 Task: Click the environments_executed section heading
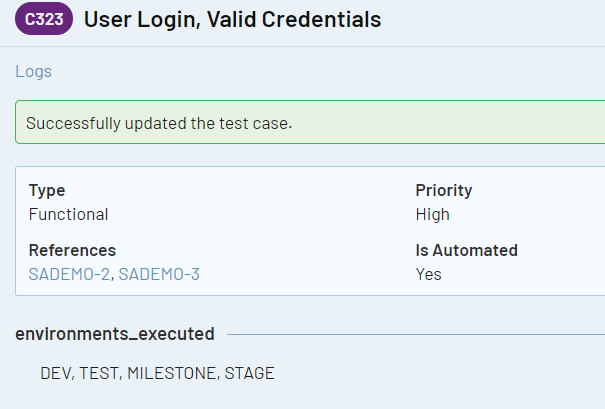(x=115, y=333)
